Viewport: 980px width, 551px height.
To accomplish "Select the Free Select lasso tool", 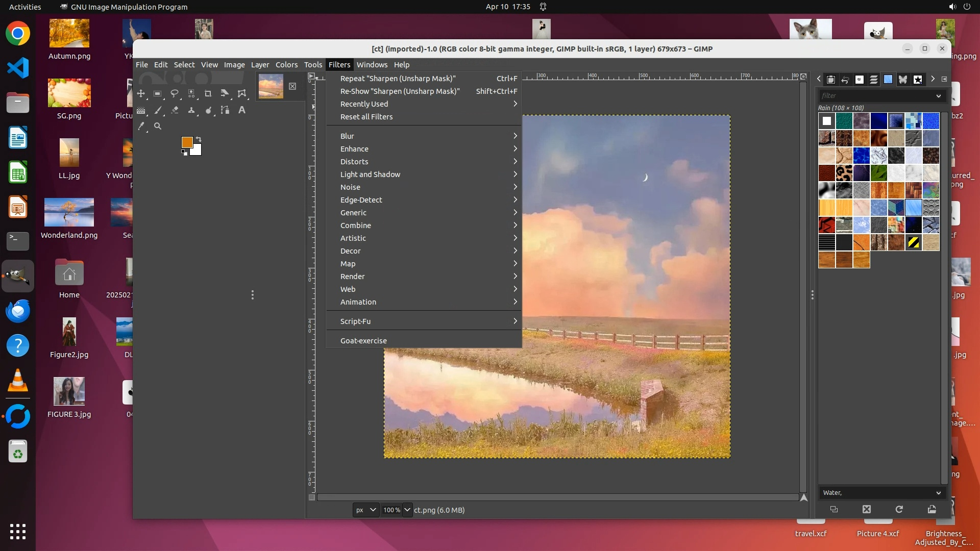I will point(175,93).
